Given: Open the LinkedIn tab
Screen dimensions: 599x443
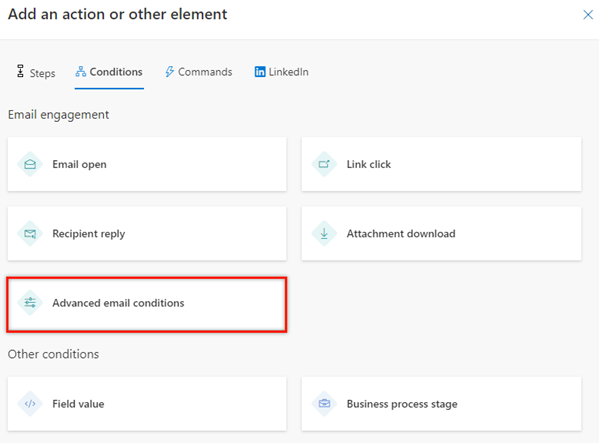Looking at the screenshot, I should pyautogui.click(x=282, y=72).
